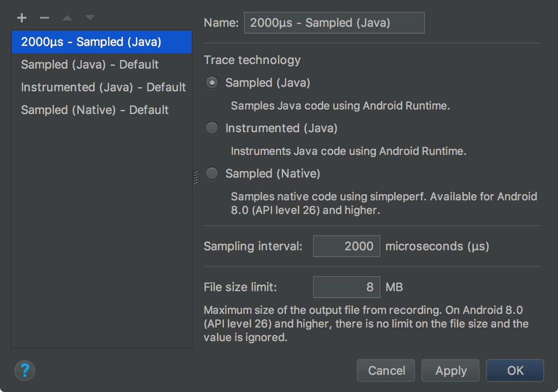
Task: Remove the selected configuration
Action: 44,17
